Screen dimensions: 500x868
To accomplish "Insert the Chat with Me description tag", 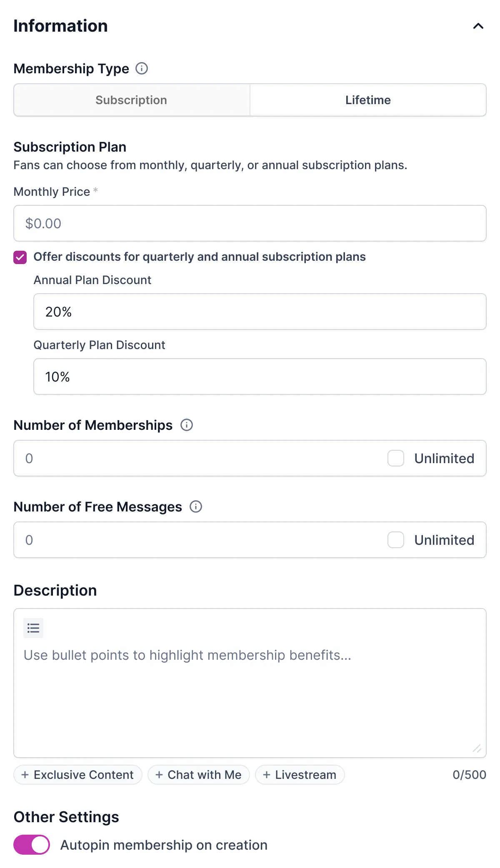I will (199, 775).
